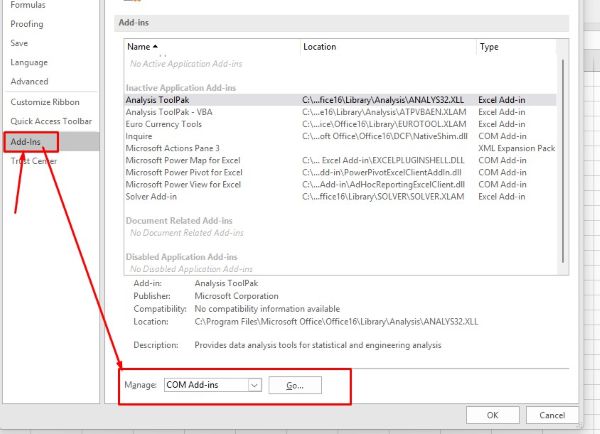Select Microsoft Power Map for Excel
This screenshot has height=434, width=600.
(340, 160)
